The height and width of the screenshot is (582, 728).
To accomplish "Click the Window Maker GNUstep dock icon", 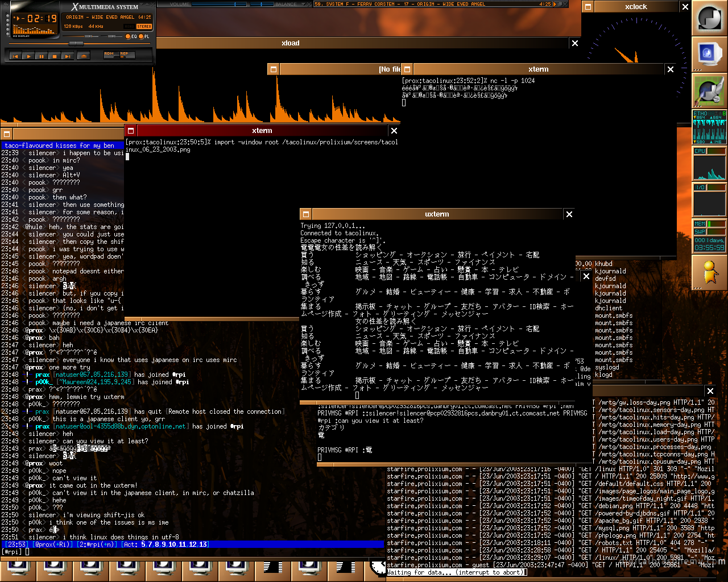I will pos(709,18).
